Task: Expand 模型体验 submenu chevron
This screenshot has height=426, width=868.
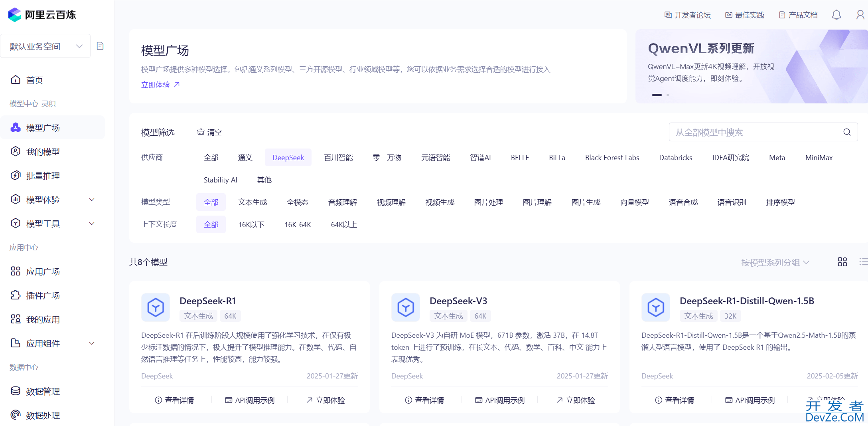Action: 92,200
